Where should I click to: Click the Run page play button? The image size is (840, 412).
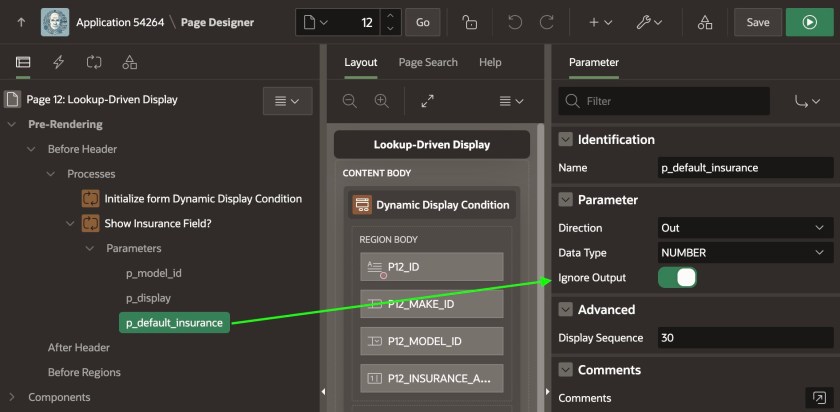point(808,22)
